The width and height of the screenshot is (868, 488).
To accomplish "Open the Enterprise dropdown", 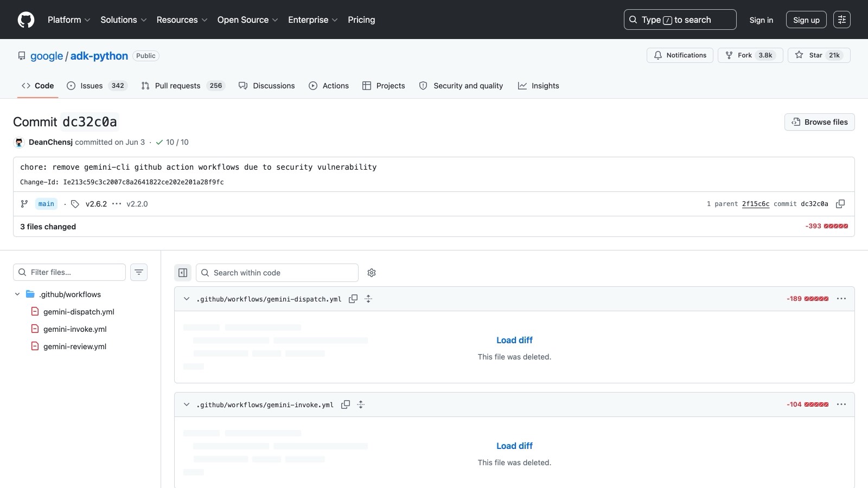I will pos(313,20).
